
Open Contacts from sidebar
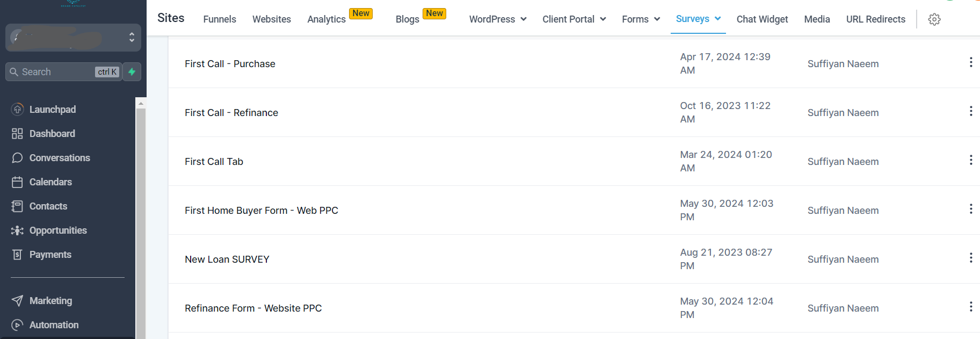48,206
